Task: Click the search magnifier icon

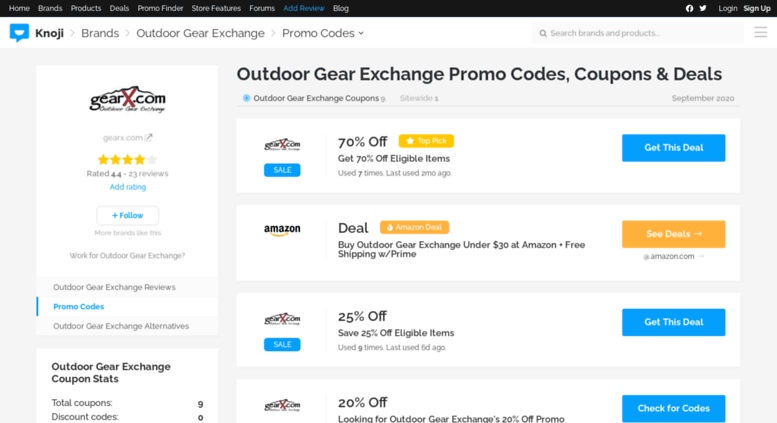Action: click(543, 33)
